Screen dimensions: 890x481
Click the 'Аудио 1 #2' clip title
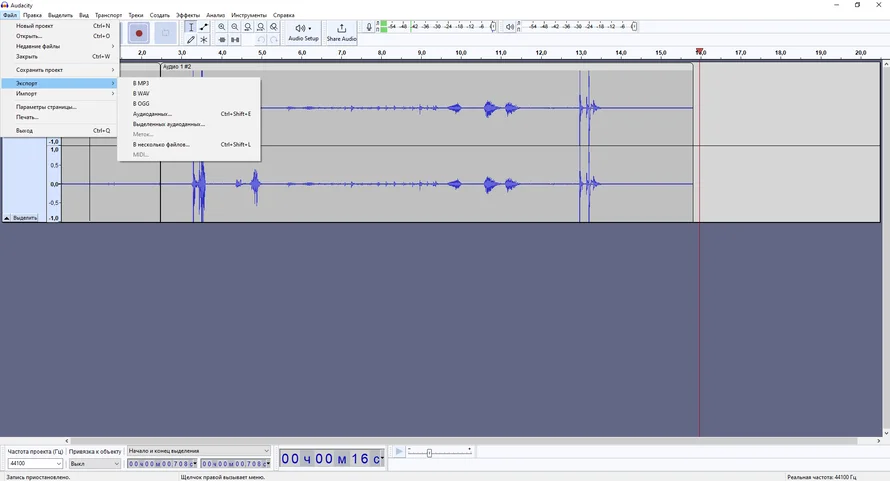click(x=177, y=67)
